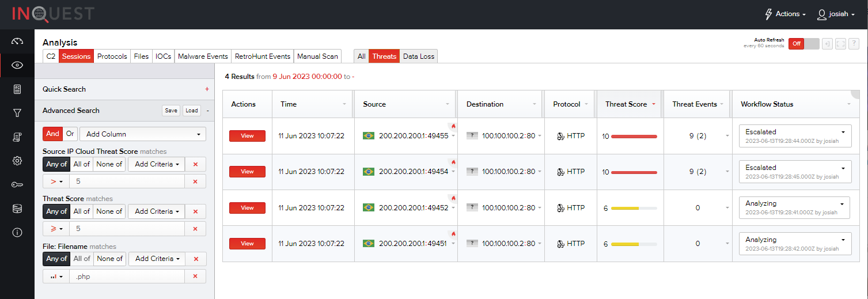This screenshot has height=299, width=868.
Task: Click flame icon on source port 49455 row
Action: 453,125
